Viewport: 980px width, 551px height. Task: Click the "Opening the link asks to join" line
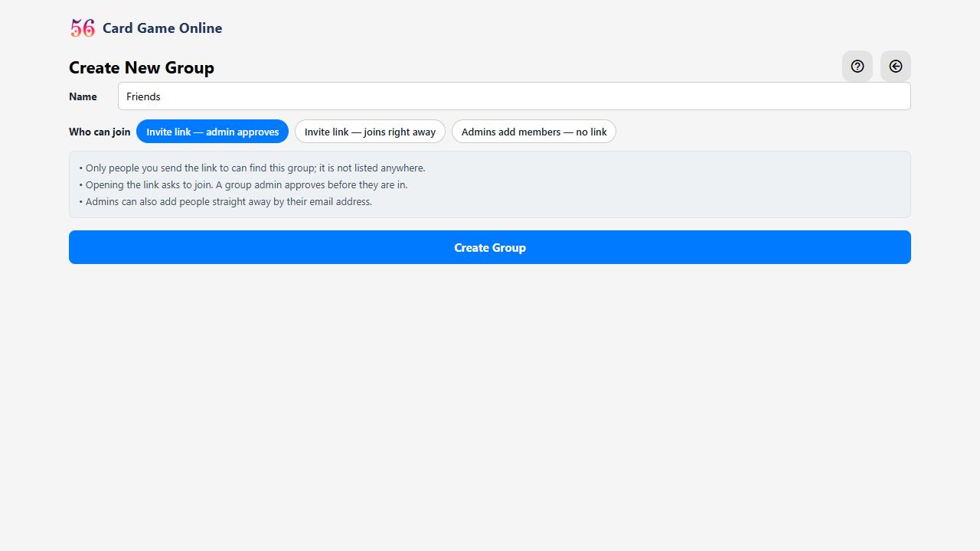coord(243,184)
